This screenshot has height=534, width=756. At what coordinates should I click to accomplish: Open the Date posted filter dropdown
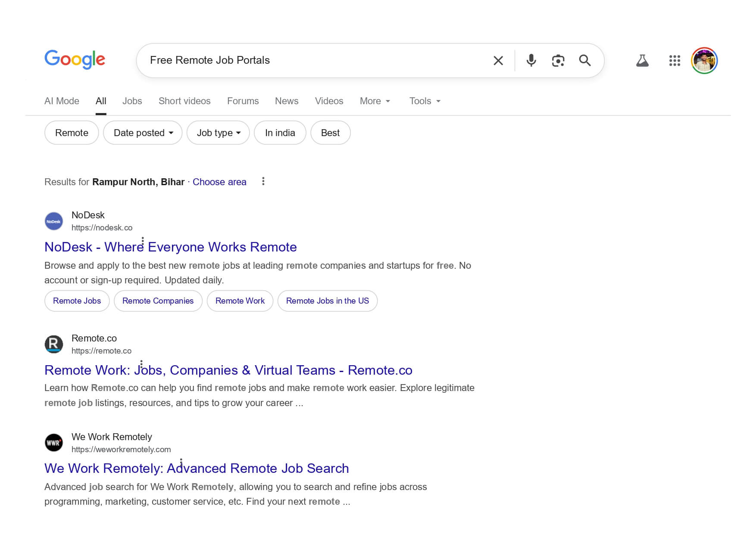[x=143, y=133]
